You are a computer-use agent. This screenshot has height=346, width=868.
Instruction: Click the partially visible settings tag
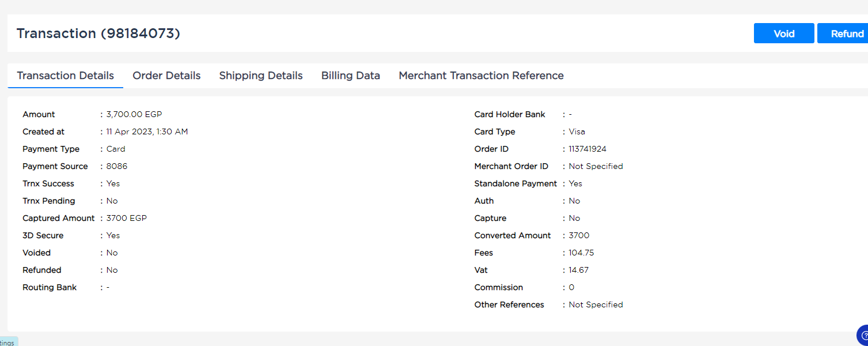coord(9,341)
